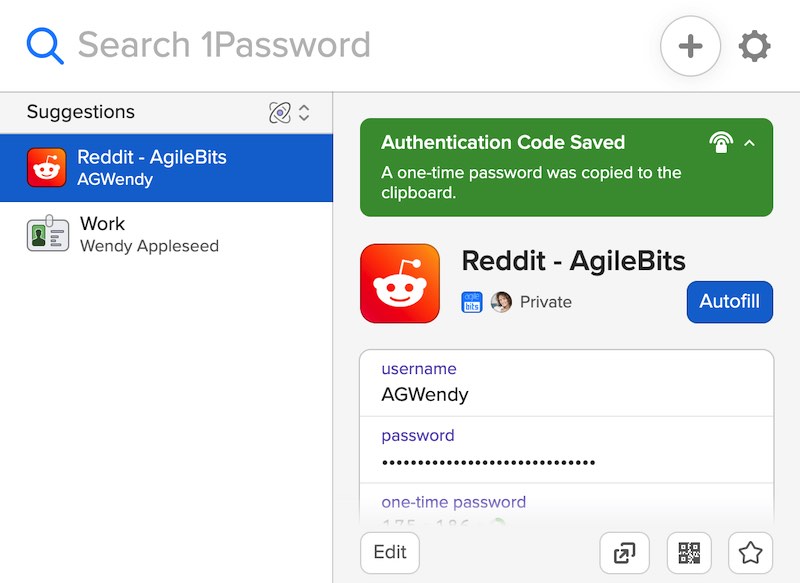The image size is (800, 583).
Task: Toggle the suggestions filter orbit icon
Action: click(280, 113)
